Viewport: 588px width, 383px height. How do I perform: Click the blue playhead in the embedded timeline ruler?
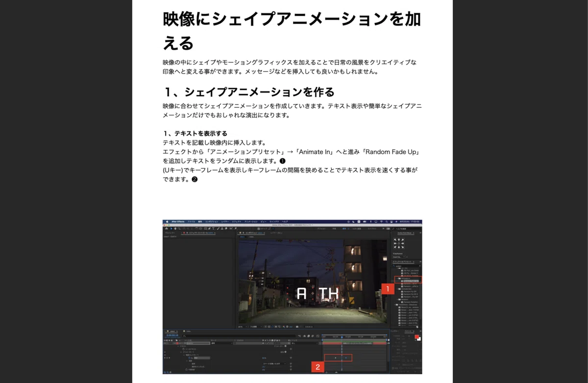[342, 337]
